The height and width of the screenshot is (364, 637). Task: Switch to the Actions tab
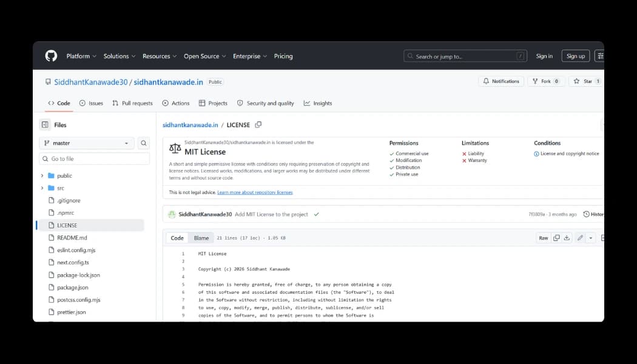pos(176,103)
